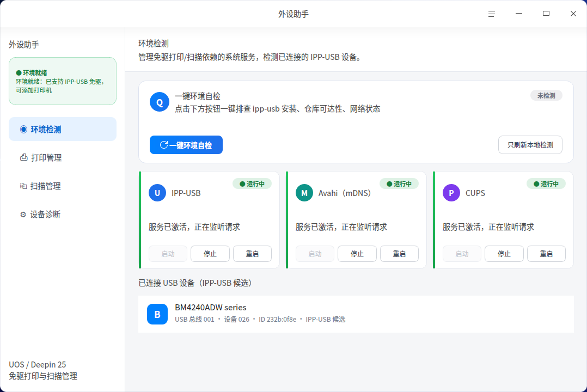Click the scan management scanner icon

tap(23, 186)
